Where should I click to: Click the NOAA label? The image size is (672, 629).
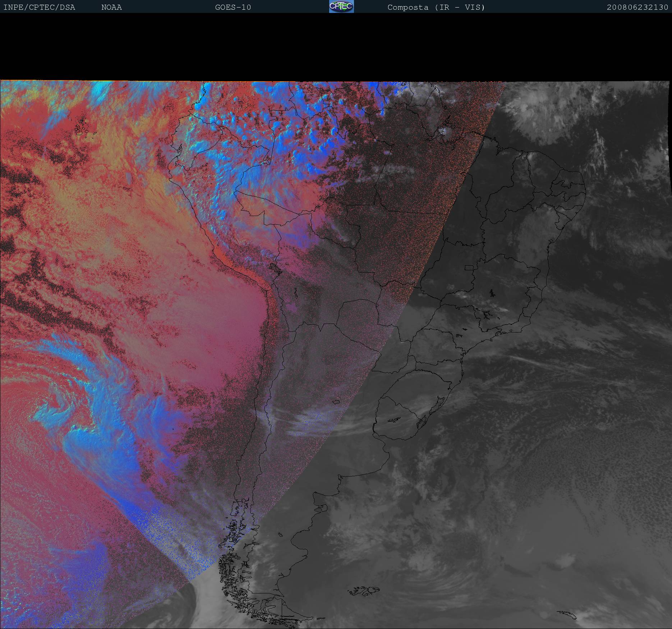pyautogui.click(x=111, y=8)
